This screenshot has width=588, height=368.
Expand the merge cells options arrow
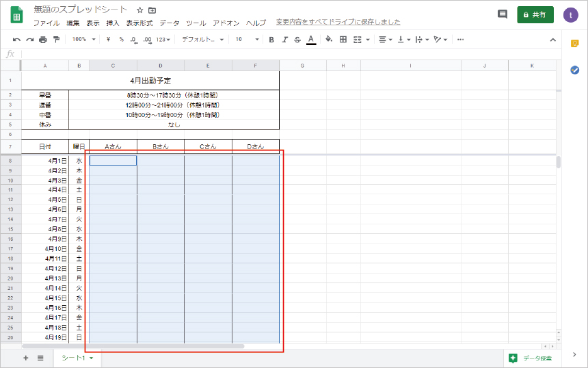tap(368, 40)
